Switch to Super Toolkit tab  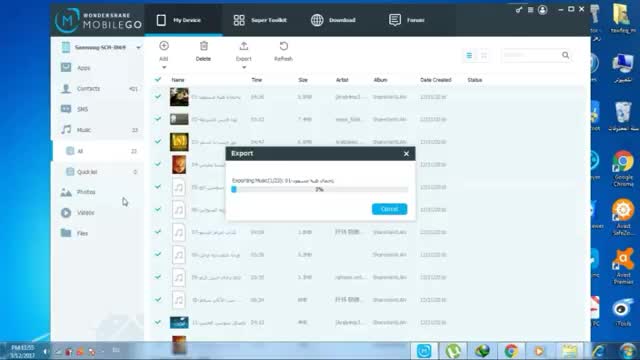click(x=260, y=20)
